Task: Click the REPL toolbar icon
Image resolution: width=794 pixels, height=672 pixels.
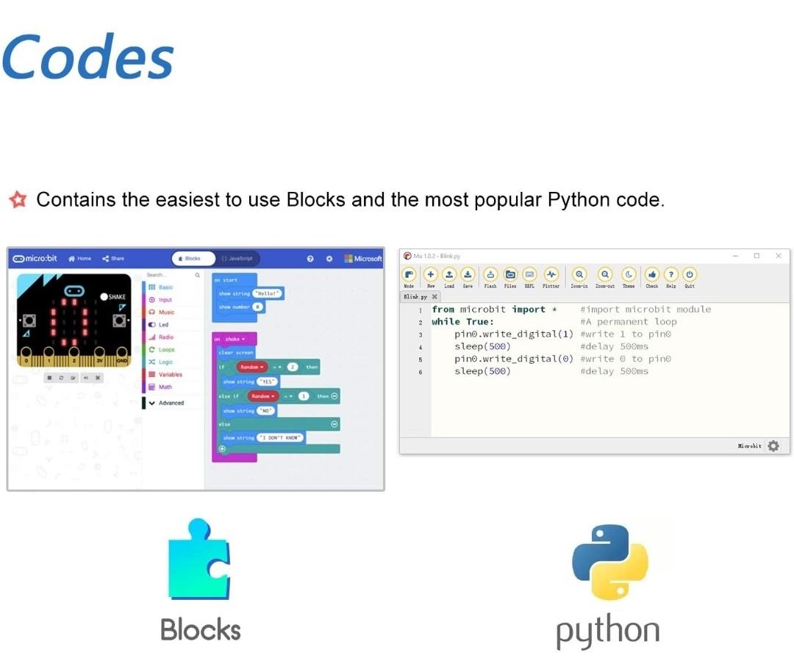Action: click(x=529, y=275)
